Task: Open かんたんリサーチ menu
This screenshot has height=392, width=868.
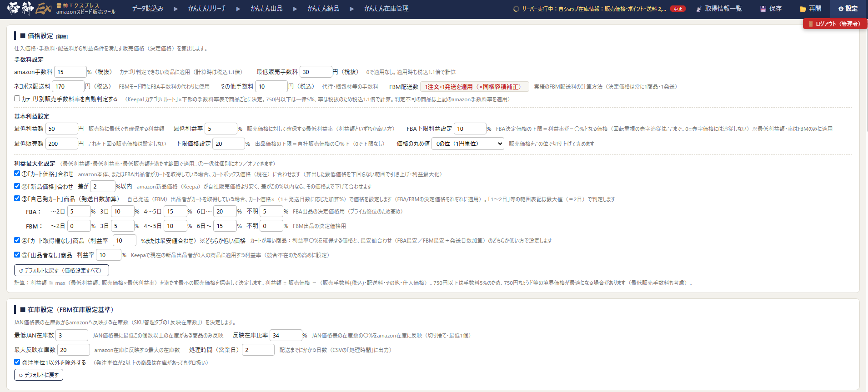Action: click(207, 9)
